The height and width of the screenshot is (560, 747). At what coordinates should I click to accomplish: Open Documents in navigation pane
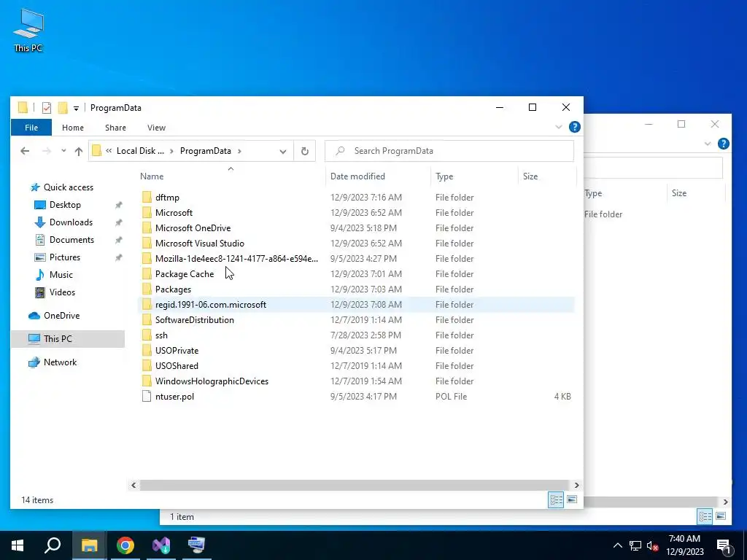pos(71,240)
